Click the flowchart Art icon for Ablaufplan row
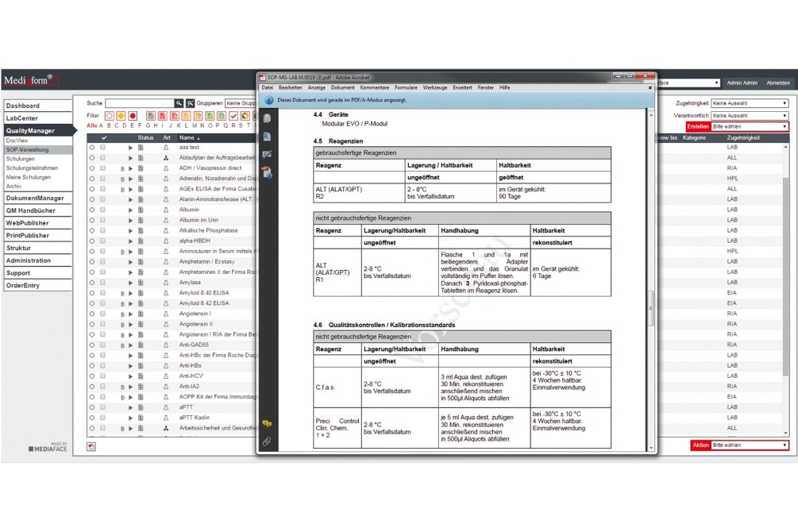The height and width of the screenshot is (532, 798). tap(166, 158)
